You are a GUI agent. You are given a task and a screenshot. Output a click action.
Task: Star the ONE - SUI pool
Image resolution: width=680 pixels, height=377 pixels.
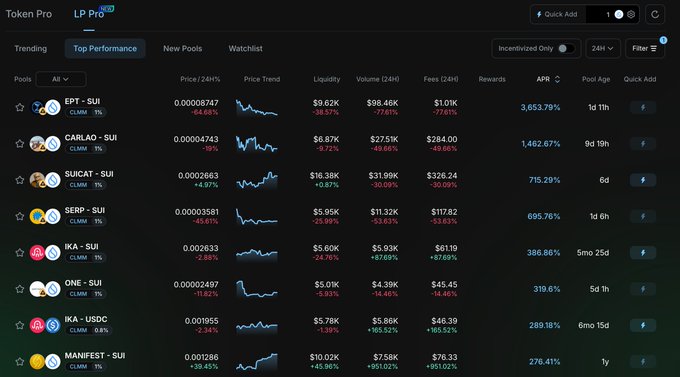[20, 289]
